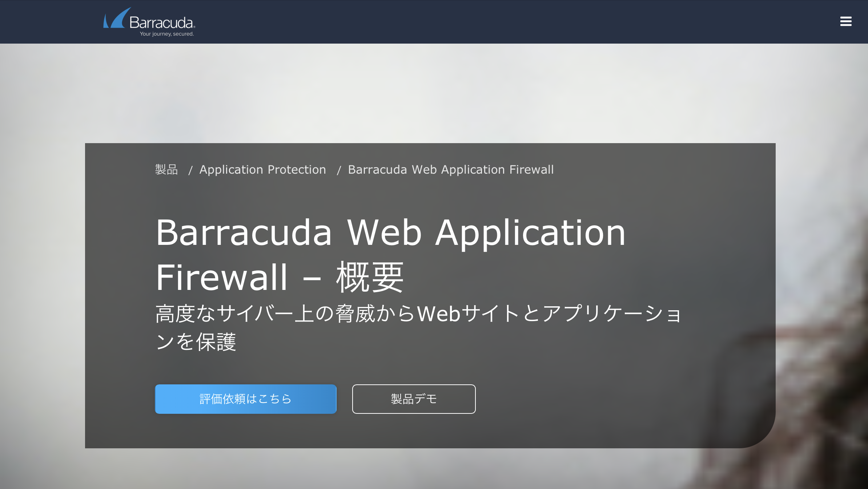Click the 製品デモ button
Viewport: 868px width, 489px height.
[x=414, y=399]
